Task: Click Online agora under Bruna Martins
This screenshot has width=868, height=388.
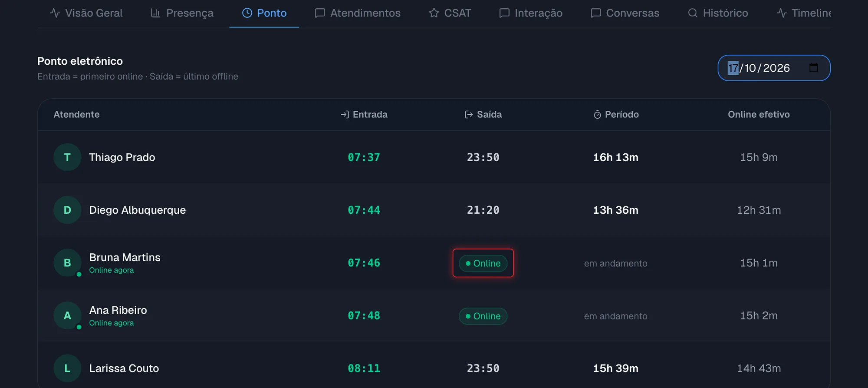Action: [112, 270]
